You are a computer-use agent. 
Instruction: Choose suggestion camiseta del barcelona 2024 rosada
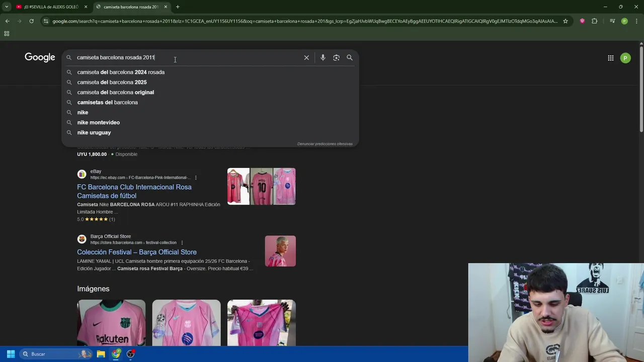121,72
